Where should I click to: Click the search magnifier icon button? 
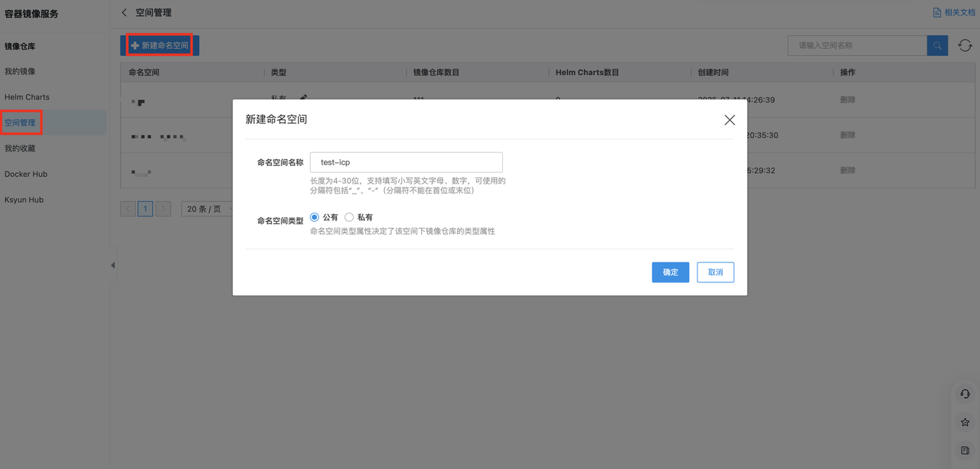click(x=937, y=46)
